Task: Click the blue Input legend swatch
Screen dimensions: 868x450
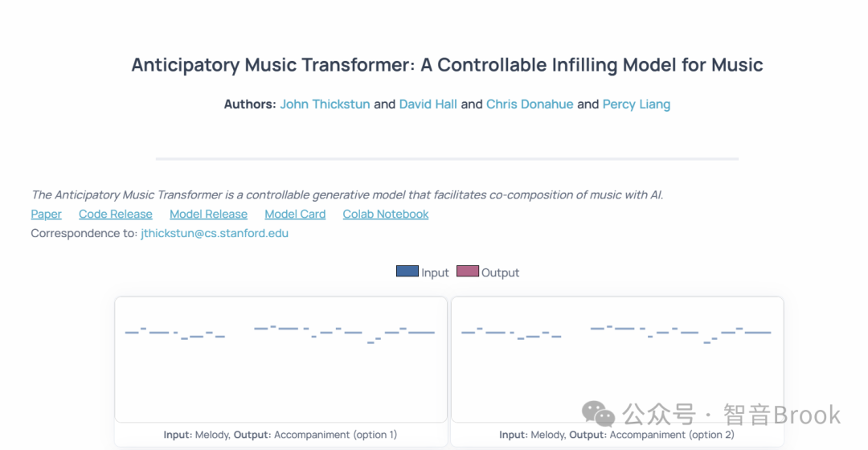Action: click(x=407, y=272)
